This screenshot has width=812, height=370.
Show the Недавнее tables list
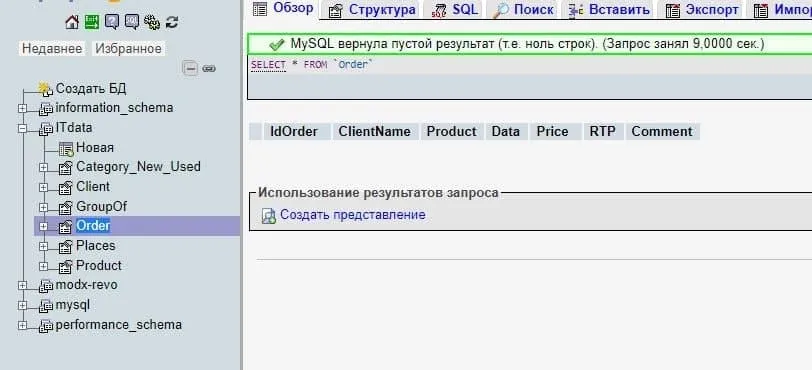pos(52,49)
